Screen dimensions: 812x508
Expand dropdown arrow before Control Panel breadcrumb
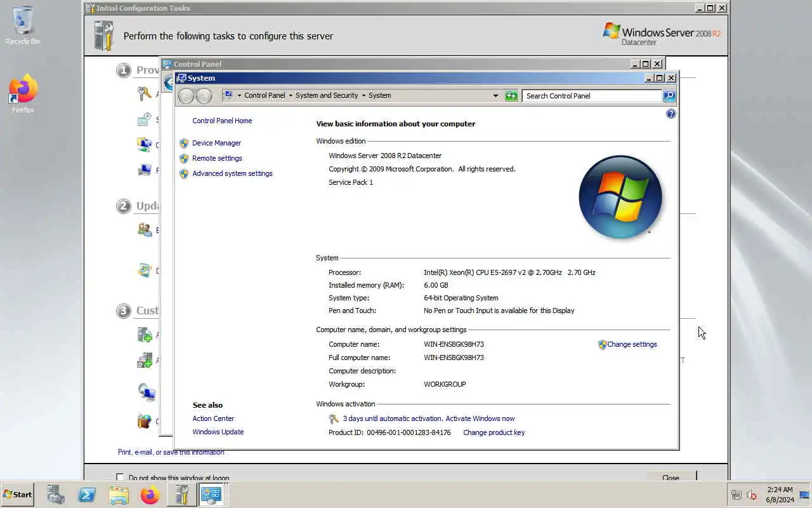tap(239, 96)
